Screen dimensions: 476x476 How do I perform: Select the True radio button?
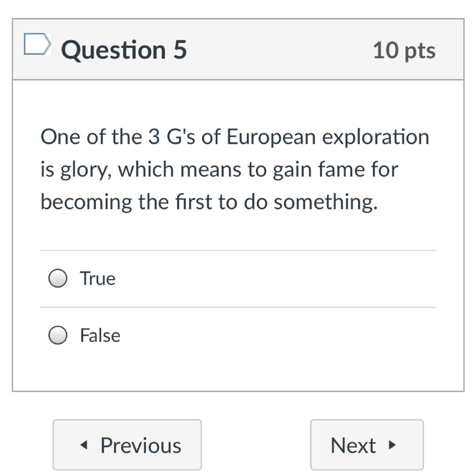58,278
